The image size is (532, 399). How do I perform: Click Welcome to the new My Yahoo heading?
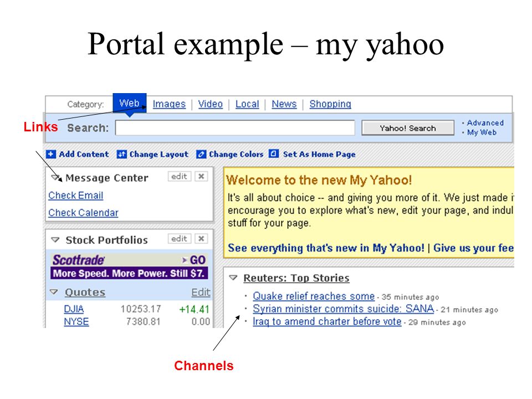click(x=319, y=180)
